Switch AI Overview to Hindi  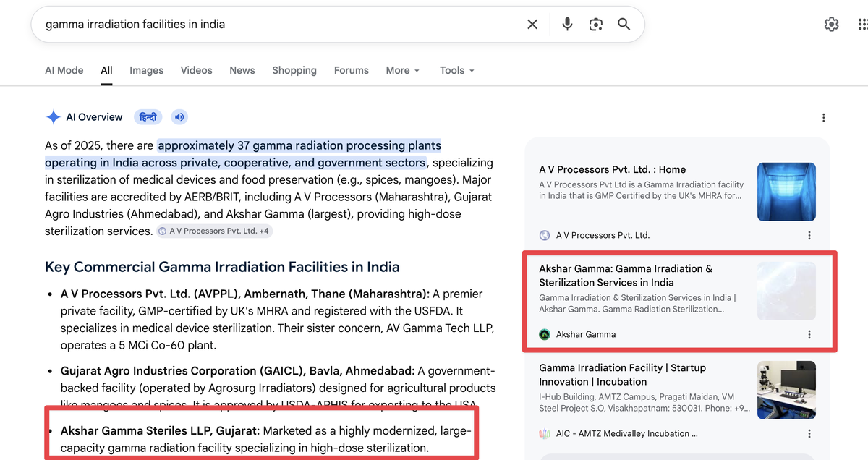point(148,117)
